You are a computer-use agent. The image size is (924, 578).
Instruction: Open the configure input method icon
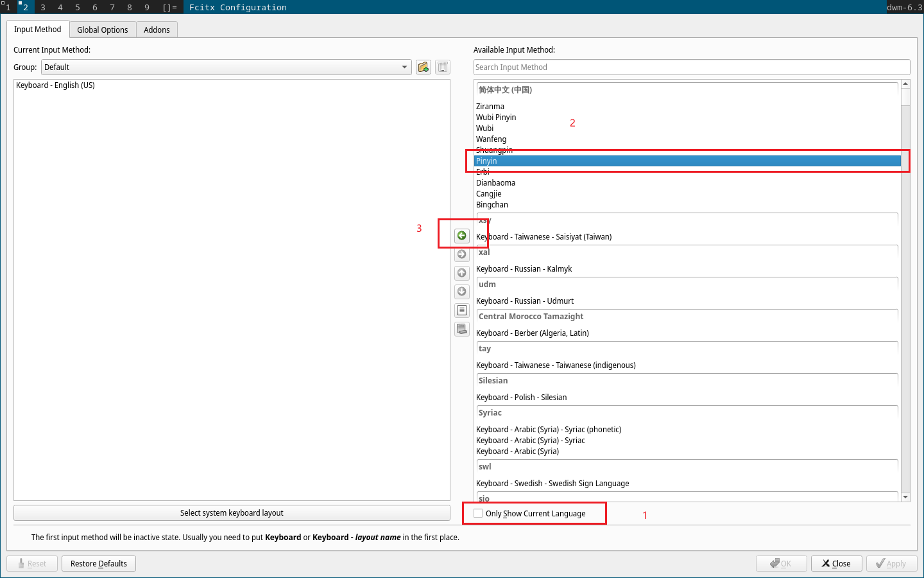click(x=462, y=310)
